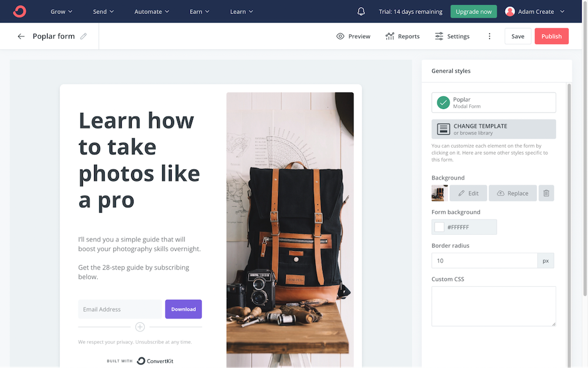
Task: Open the form background color swatch
Action: tap(439, 227)
